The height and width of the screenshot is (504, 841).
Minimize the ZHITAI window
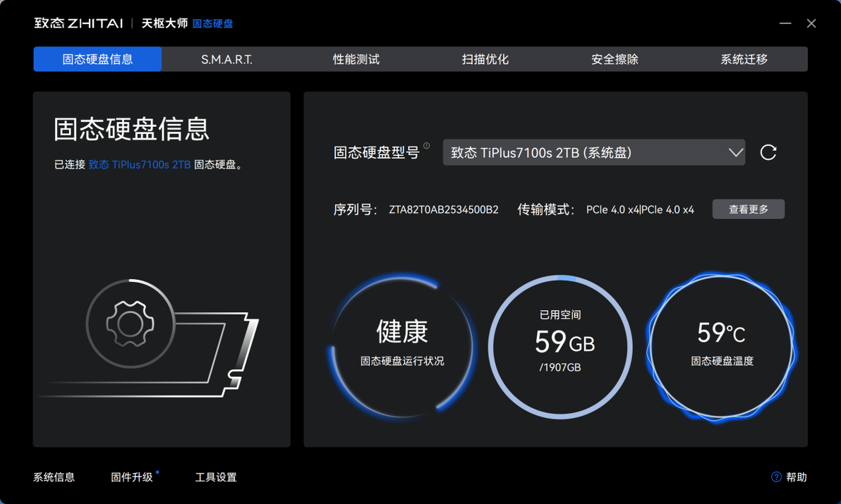click(785, 23)
